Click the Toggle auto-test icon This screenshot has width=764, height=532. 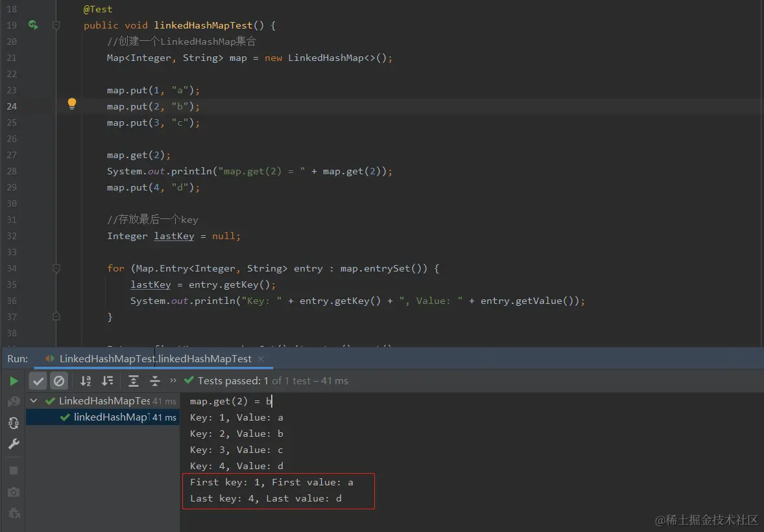click(x=14, y=423)
